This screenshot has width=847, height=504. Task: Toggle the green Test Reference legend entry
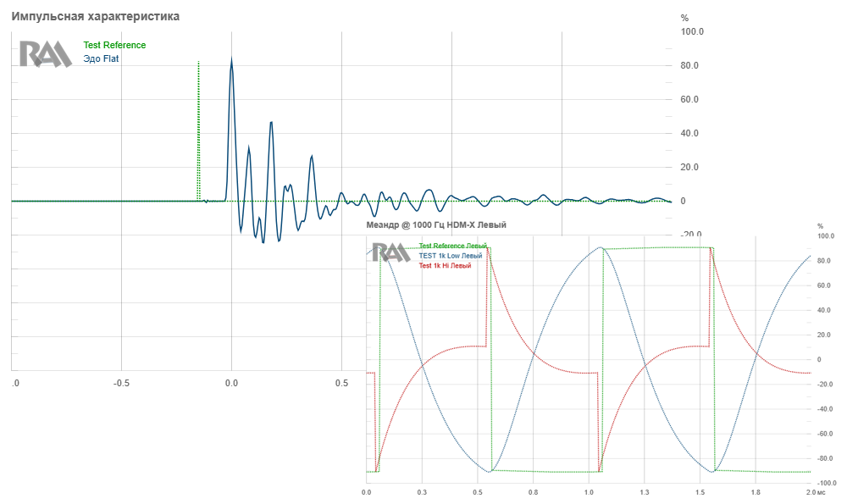[x=114, y=46]
